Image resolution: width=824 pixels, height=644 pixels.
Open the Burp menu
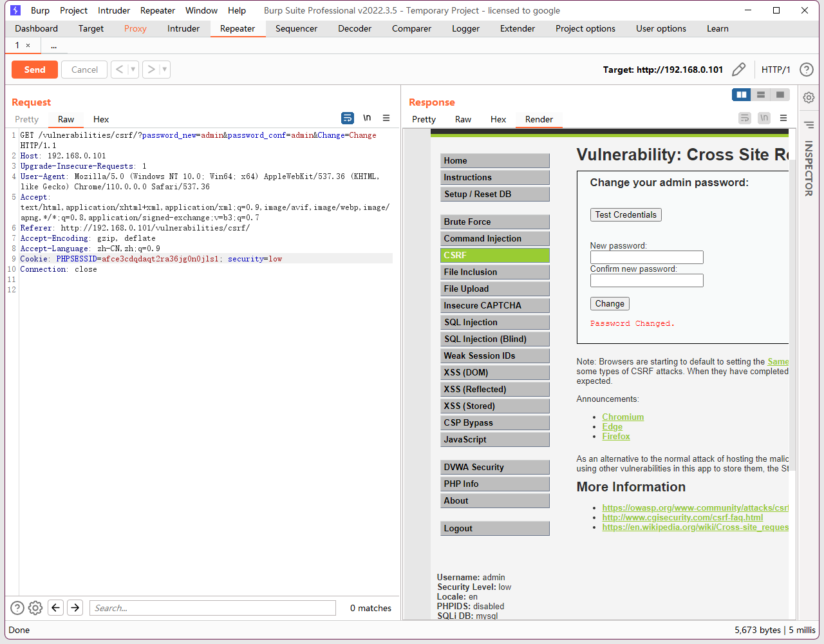(40, 10)
